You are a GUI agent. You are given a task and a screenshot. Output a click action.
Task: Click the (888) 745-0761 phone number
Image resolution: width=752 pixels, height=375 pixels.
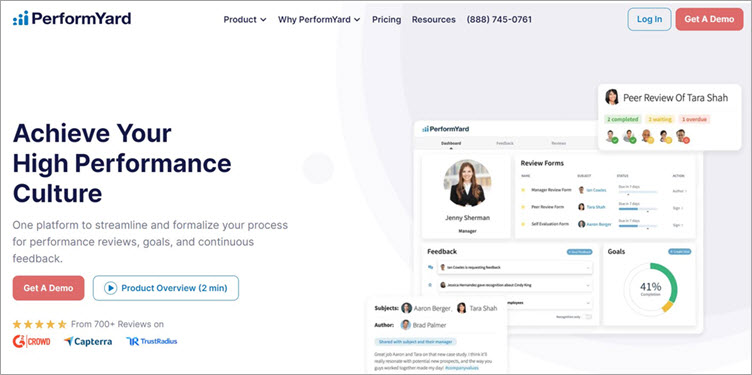tap(499, 20)
